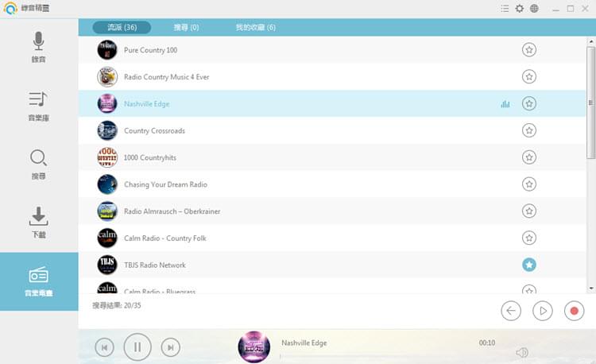The image size is (596, 364).
Task: Select the Country Crossroads station name
Action: (154, 130)
